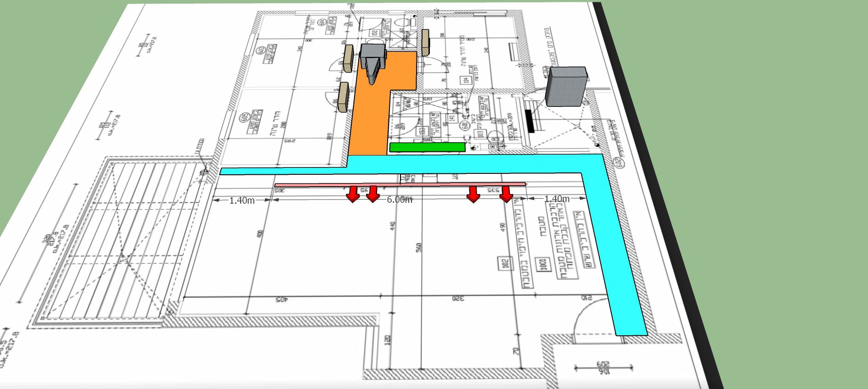
Task: Click the rightmost red down arrow
Action: [506, 194]
